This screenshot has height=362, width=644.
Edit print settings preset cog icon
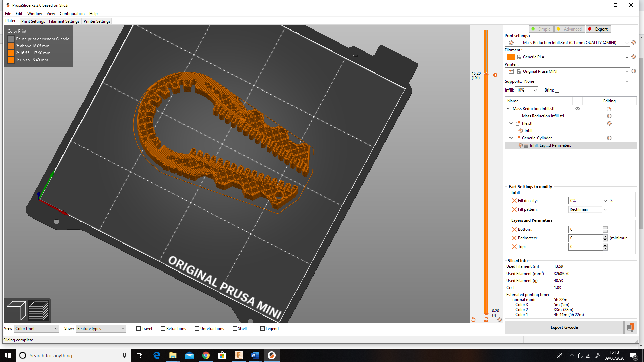tap(634, 42)
